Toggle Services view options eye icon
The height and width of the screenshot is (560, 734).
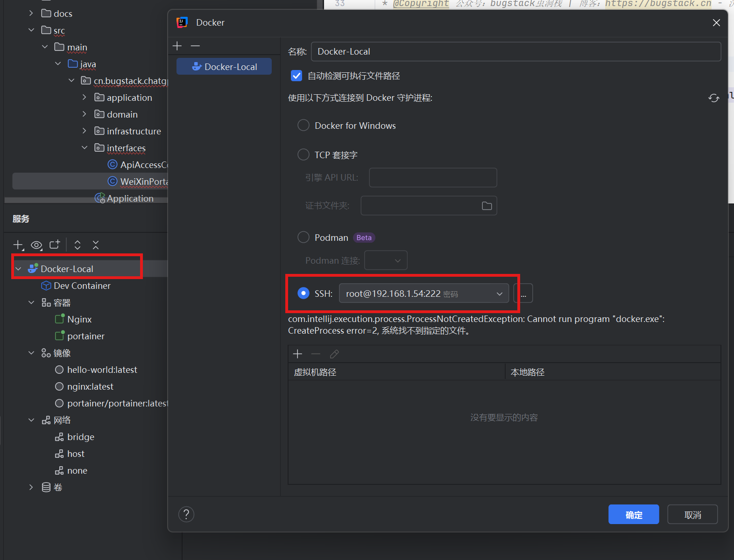click(x=36, y=245)
